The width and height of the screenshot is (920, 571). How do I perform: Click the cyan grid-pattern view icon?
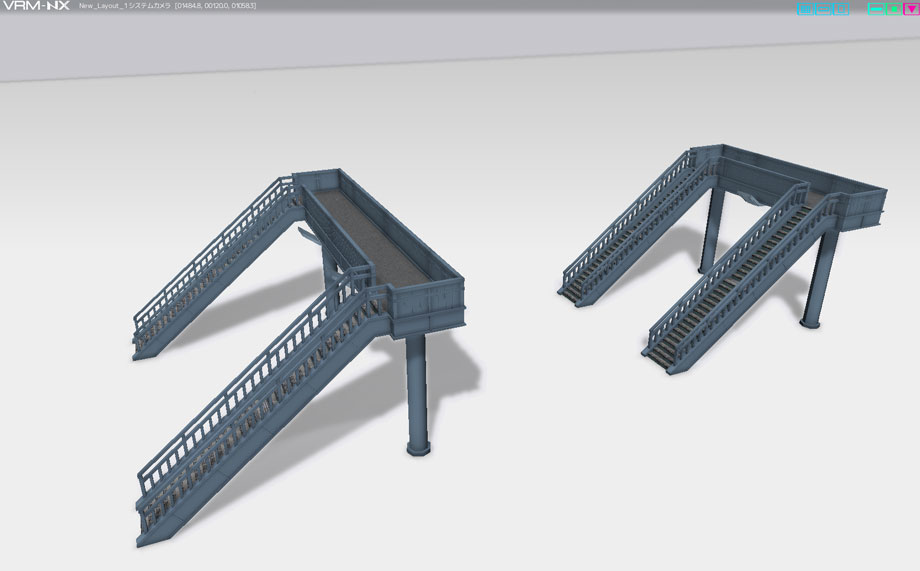(805, 9)
